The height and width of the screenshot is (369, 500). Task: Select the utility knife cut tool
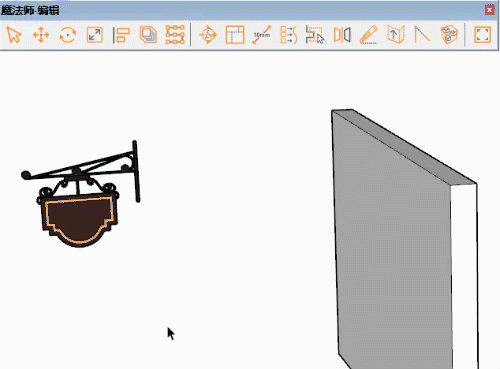[x=369, y=35]
